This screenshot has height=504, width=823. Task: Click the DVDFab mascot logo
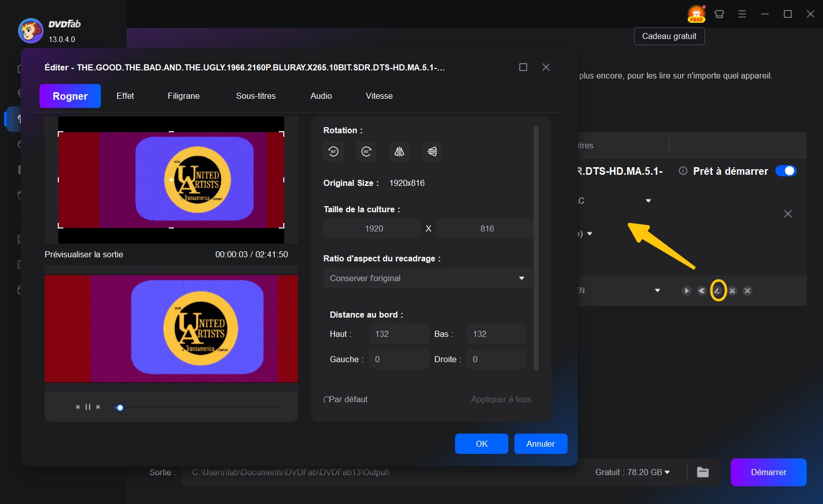pos(30,31)
